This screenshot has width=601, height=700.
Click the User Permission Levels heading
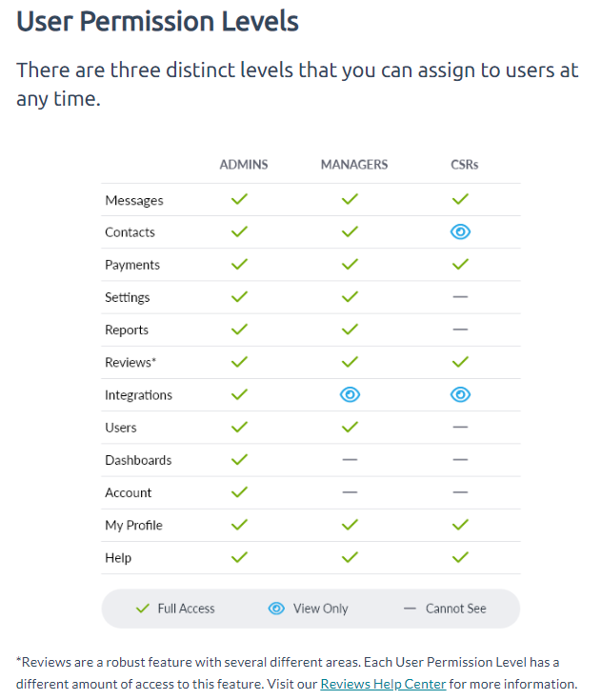click(x=157, y=21)
